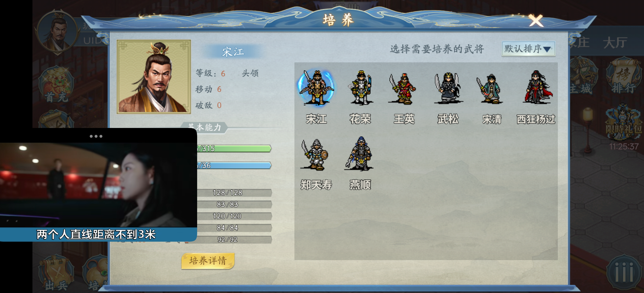Tap the 首充 first recharge icon

coord(57,85)
